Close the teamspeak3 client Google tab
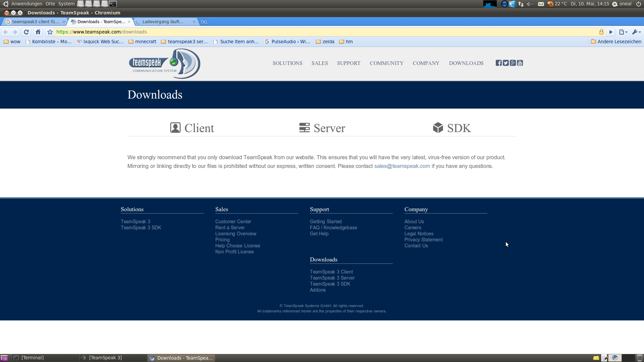Viewport: 644px width, 362px height. [64, 22]
